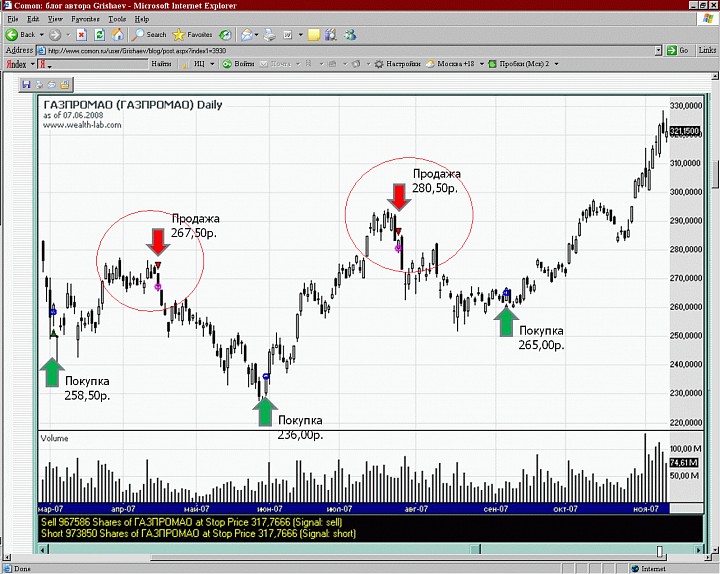720x574 pixels.
Task: Click the Edit with Word icon
Action: click(x=288, y=35)
